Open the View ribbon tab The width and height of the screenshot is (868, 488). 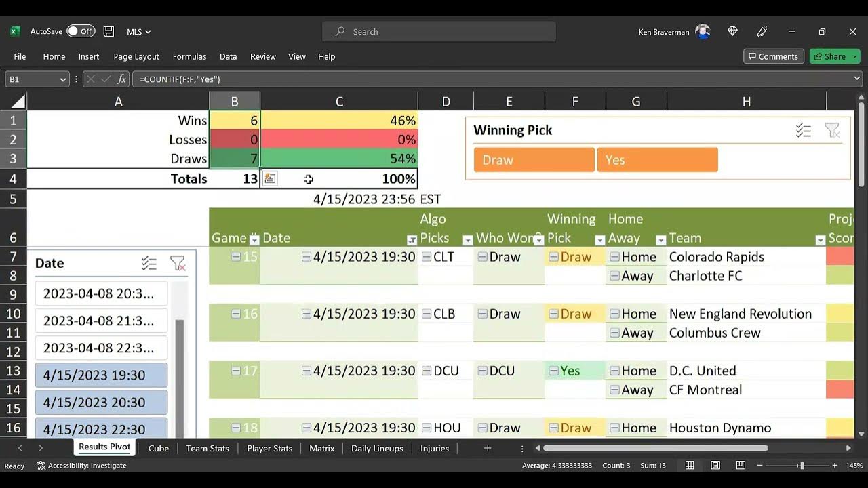pyautogui.click(x=297, y=57)
